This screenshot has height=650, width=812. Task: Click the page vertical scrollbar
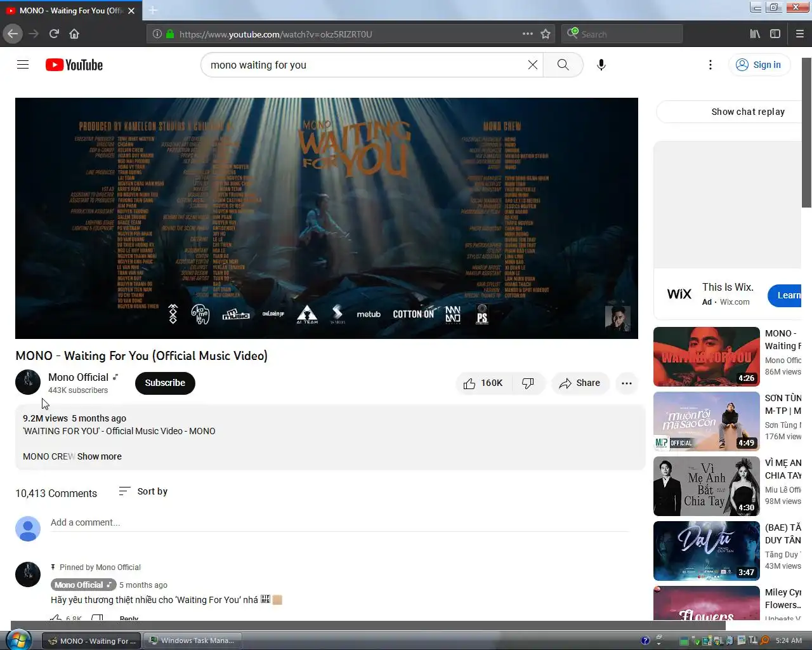point(806,133)
